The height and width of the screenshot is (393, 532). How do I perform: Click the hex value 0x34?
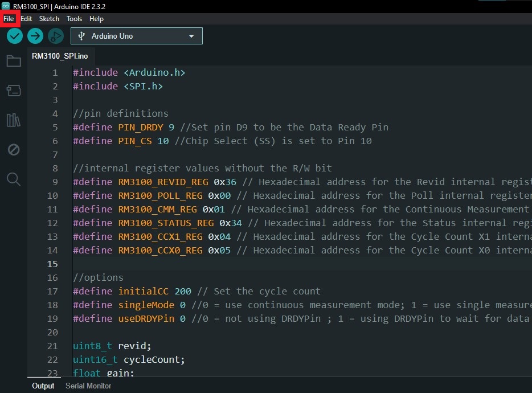231,223
